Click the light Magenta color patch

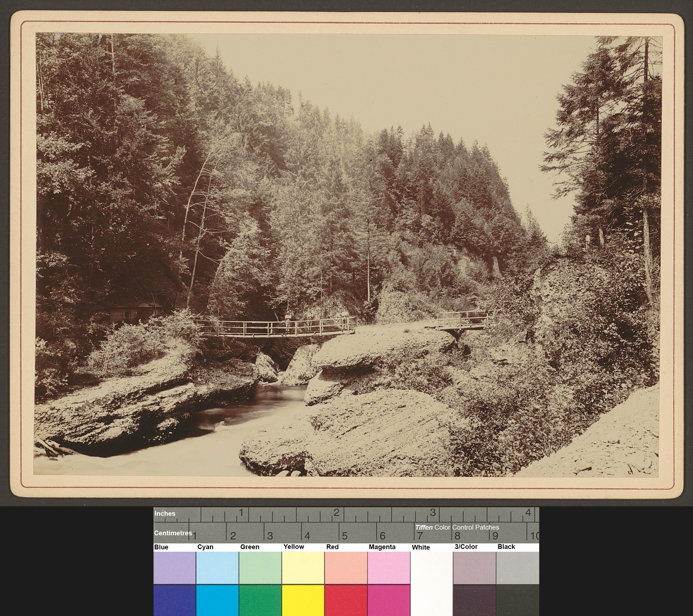pos(389,567)
